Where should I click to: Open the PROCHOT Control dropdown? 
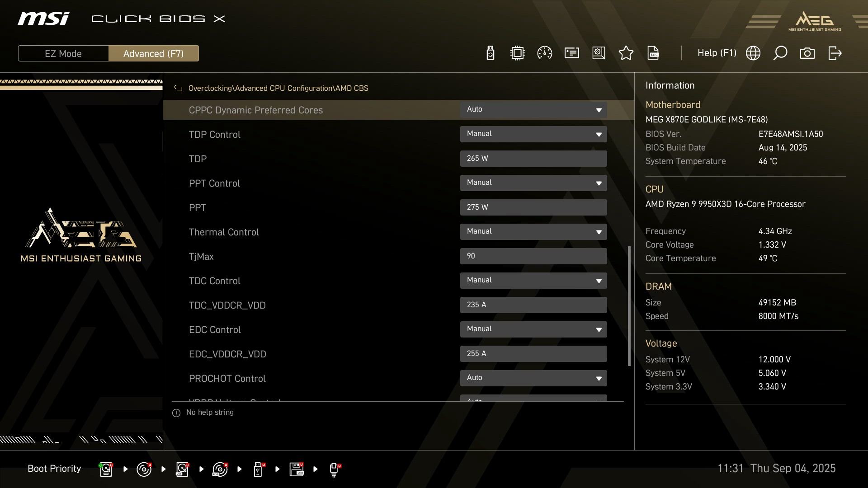(533, 378)
